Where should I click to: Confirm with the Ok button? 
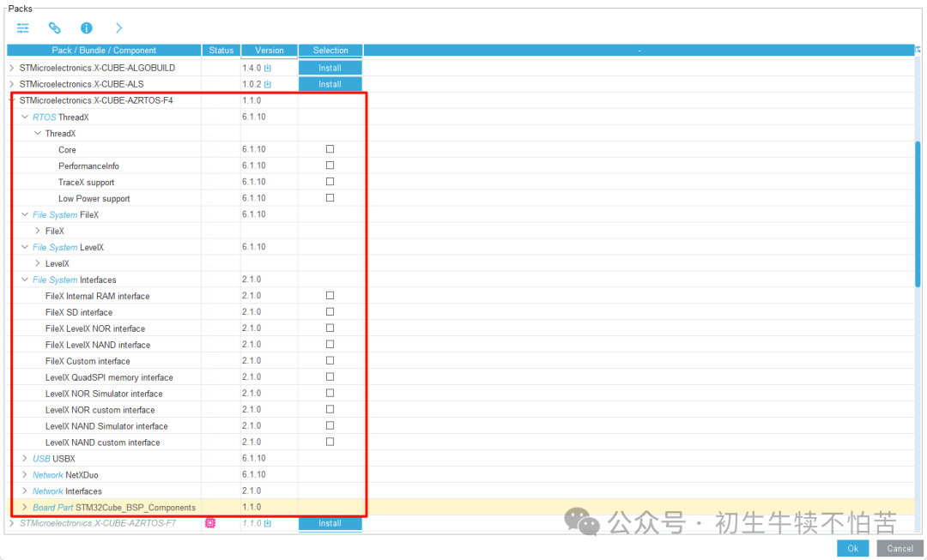(x=852, y=548)
